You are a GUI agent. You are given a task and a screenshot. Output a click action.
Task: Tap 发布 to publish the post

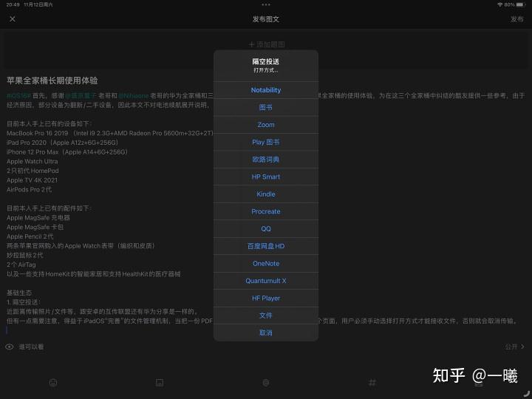pyautogui.click(x=517, y=19)
